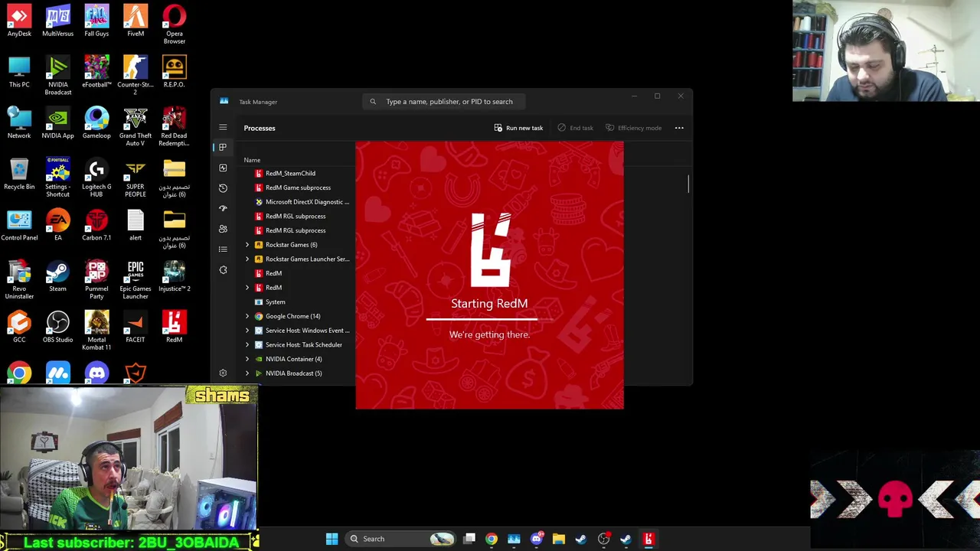The image size is (980, 551).
Task: Open the Users page in Task Manager sidebar
Action: tap(223, 229)
